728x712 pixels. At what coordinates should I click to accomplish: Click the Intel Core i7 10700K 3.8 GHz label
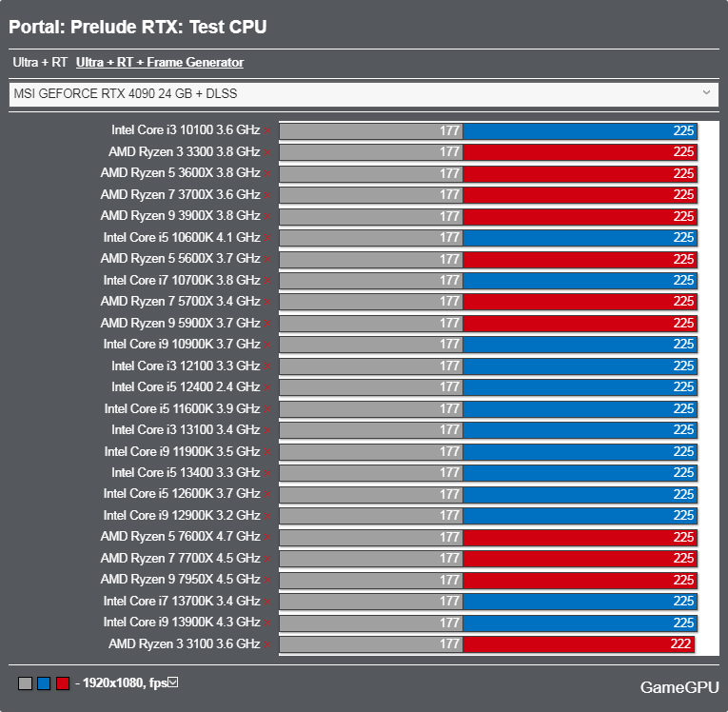tap(182, 280)
